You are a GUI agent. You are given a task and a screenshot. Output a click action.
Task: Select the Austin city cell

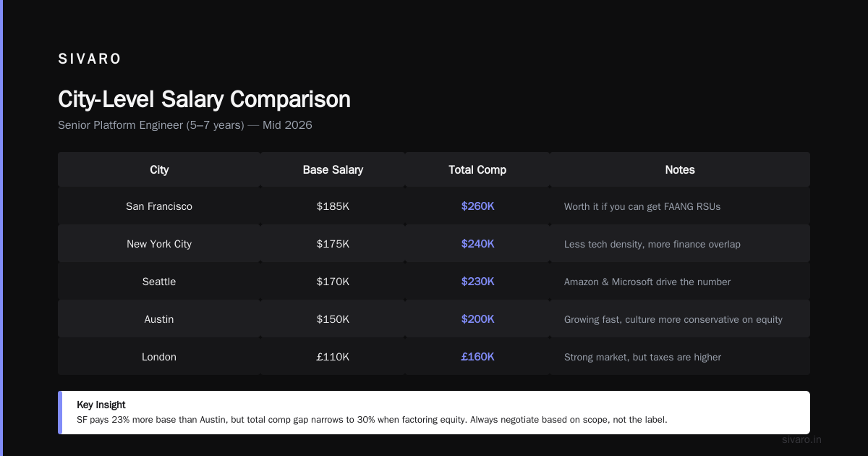click(159, 319)
